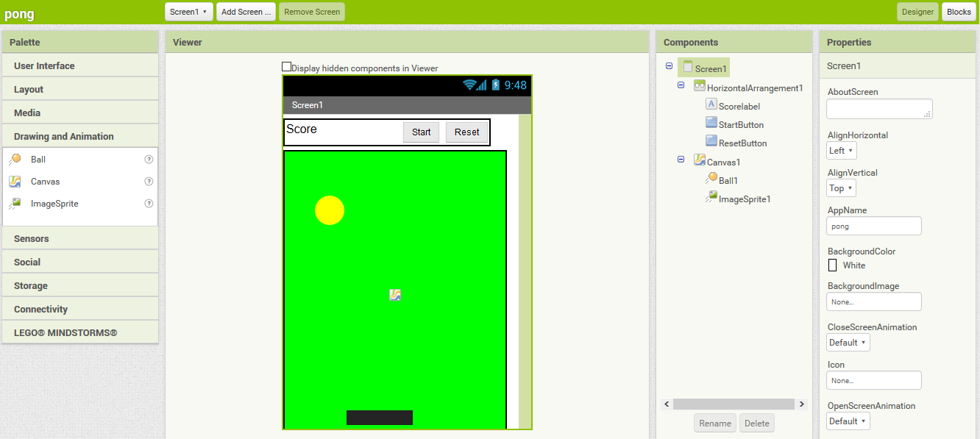
Task: Open the CloseScreenAnimation Default dropdown
Action: (x=848, y=342)
